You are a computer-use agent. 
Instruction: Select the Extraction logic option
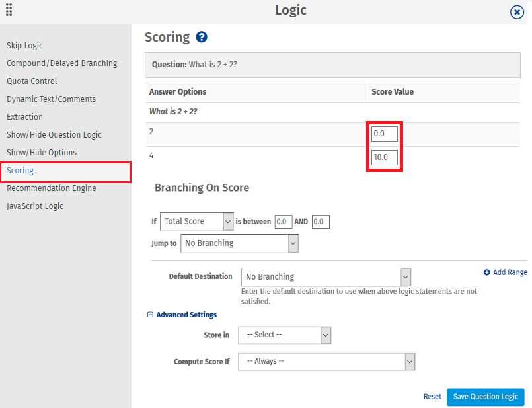pyautogui.click(x=24, y=116)
